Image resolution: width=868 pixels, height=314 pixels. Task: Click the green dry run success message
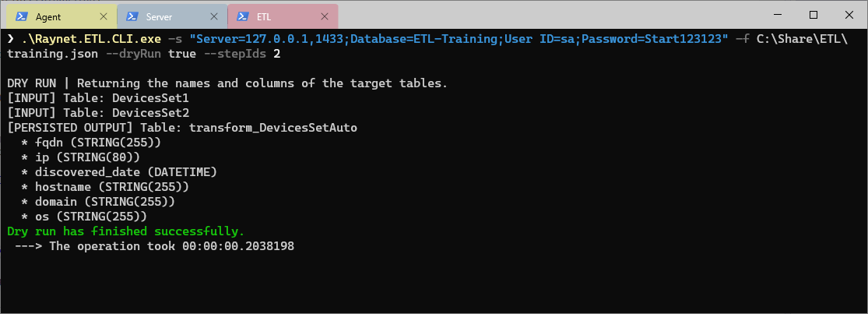125,231
